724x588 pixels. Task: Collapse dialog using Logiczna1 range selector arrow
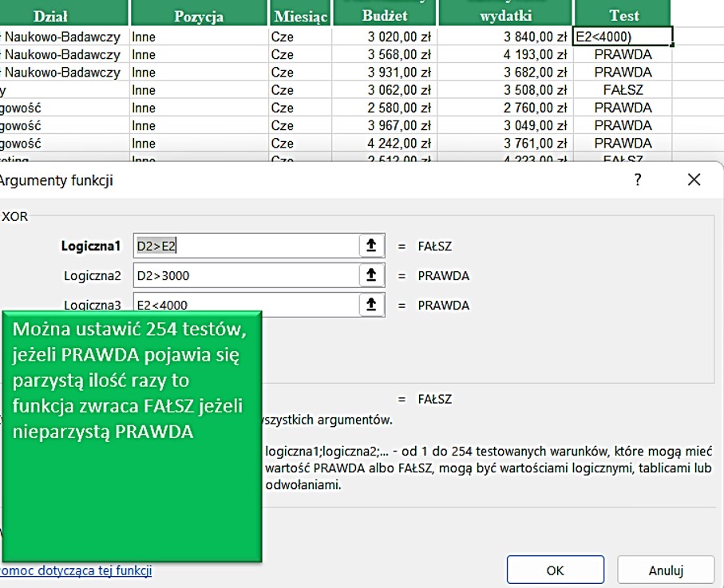coord(371,245)
